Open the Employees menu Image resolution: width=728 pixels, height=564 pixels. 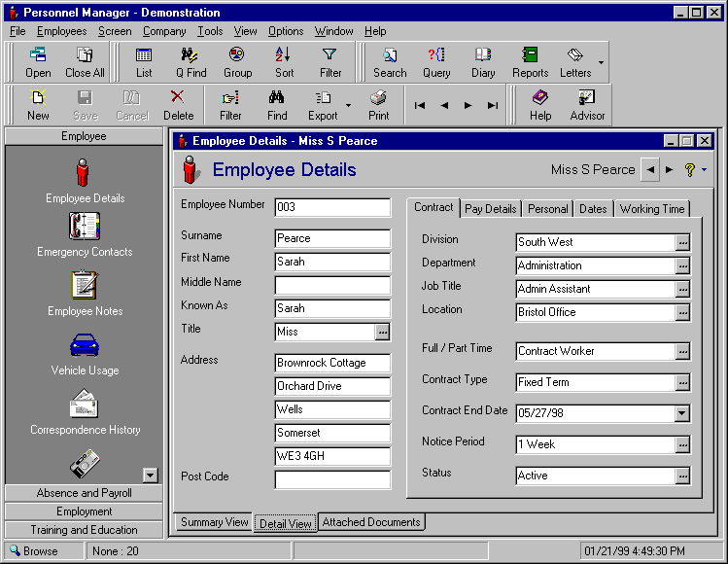(62, 31)
